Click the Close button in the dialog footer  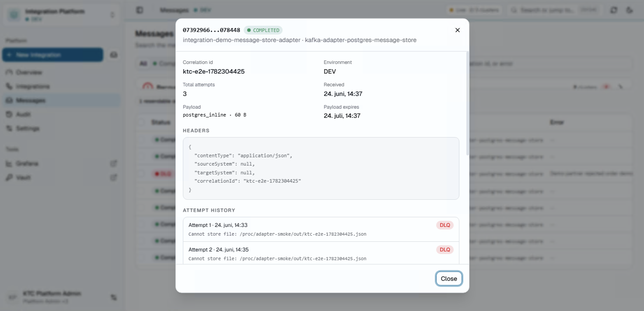pos(449,278)
